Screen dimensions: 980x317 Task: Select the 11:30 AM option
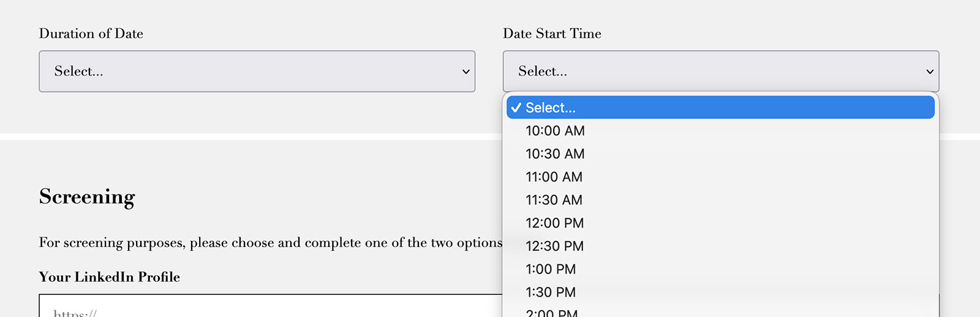[554, 200]
